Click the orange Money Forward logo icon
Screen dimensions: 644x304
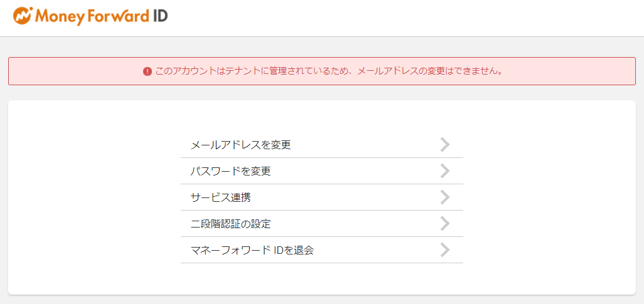[x=23, y=16]
